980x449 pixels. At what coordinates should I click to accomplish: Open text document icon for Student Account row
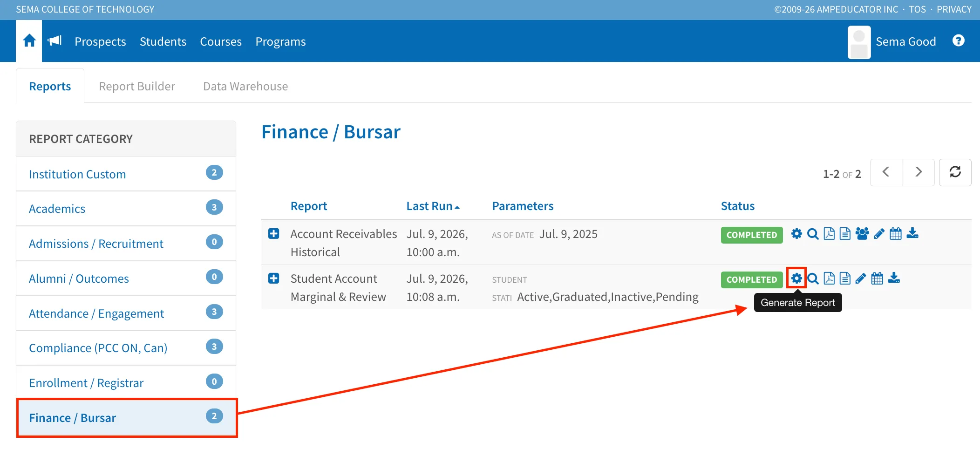[845, 278]
